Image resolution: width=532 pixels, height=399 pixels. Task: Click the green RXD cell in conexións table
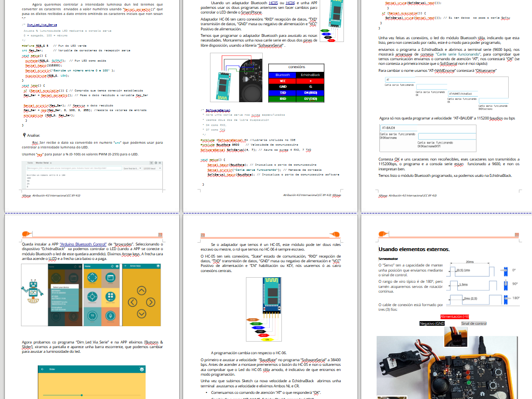coord(282,98)
